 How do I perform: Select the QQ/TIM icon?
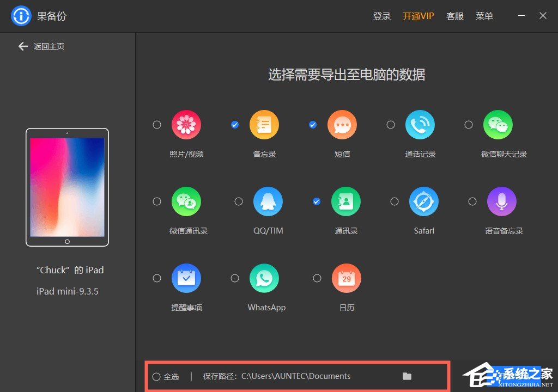pyautogui.click(x=268, y=201)
